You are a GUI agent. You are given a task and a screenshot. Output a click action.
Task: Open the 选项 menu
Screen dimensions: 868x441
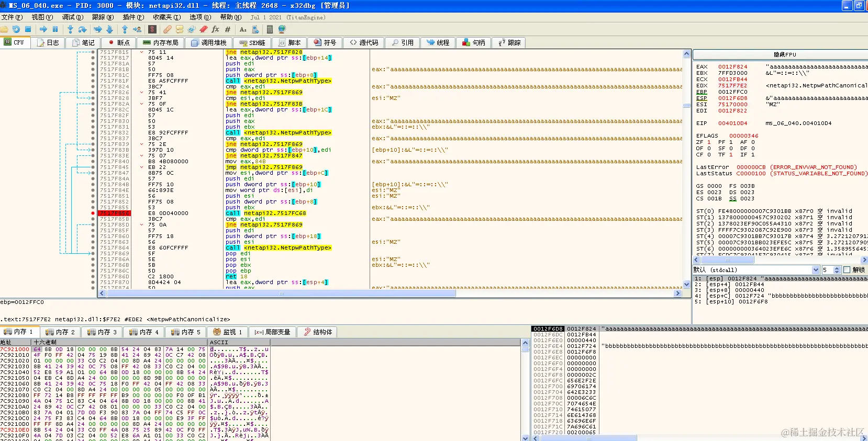[200, 17]
